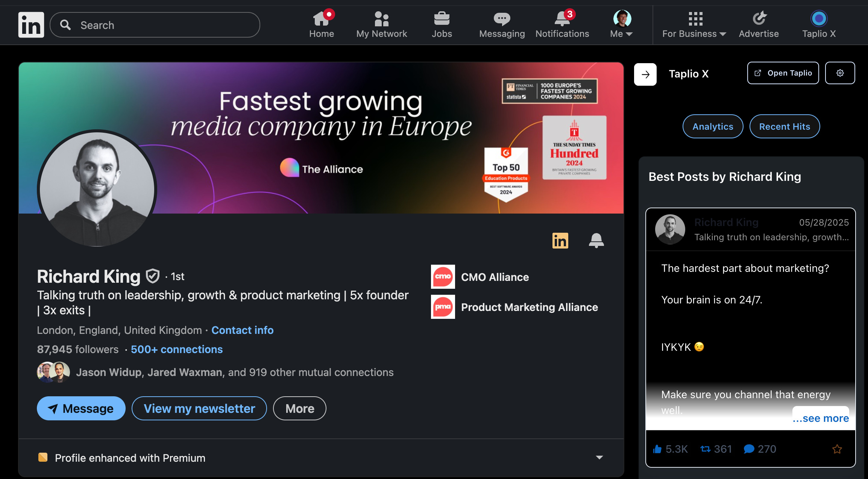
Task: Click the LinkedIn logo in the header
Action: pos(31,25)
